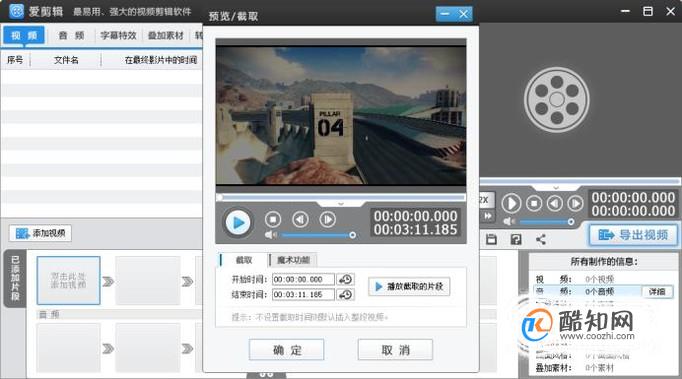
Task: Stop playback in the preview dialog
Action: [273, 220]
